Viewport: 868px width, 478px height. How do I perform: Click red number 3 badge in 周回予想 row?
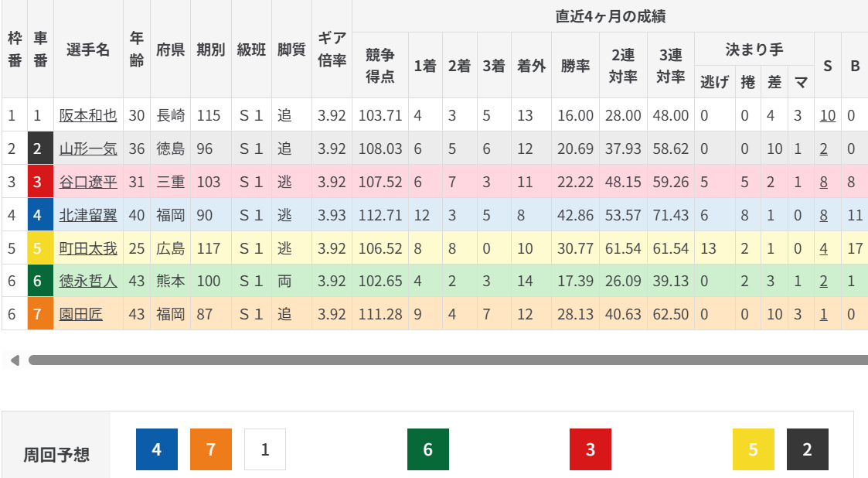click(x=591, y=449)
